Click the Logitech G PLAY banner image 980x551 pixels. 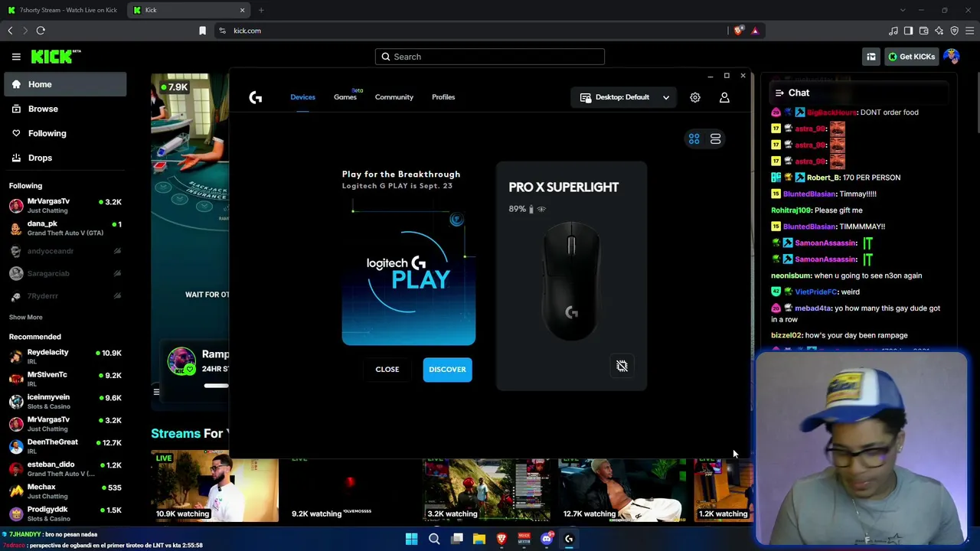click(x=409, y=272)
